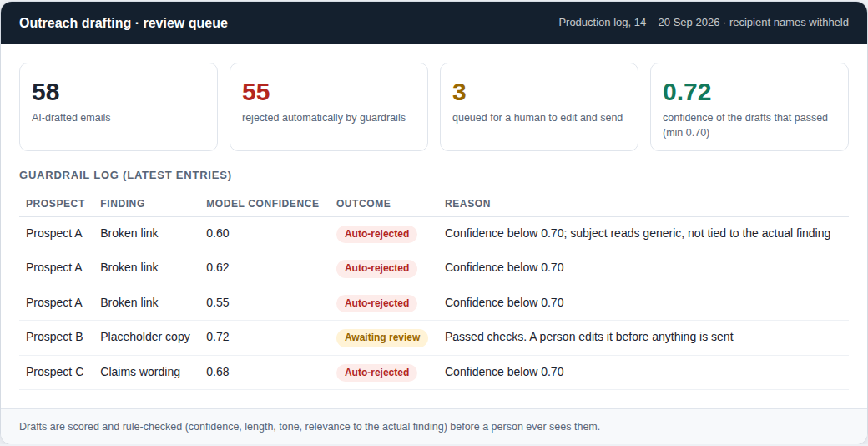Viewport: 868px width, 446px height.
Task: Click the 'Outreach drafting · review queue' title
Action: tap(124, 23)
